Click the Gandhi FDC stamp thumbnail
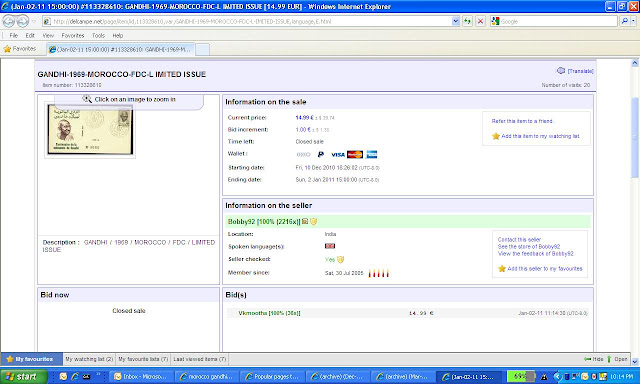Image resolution: width=640 pixels, height=384 pixels. (x=90, y=129)
